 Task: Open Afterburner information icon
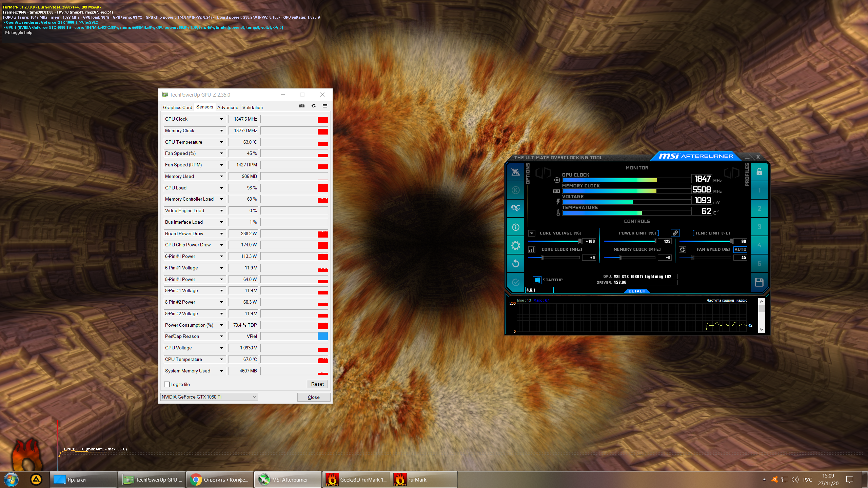(515, 227)
